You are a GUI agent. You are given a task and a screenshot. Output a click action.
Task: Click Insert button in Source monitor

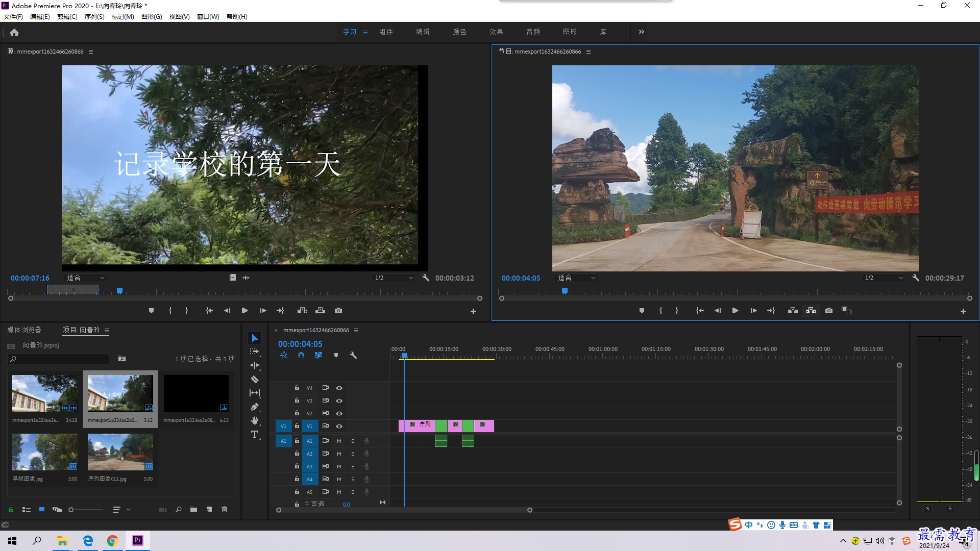click(302, 311)
